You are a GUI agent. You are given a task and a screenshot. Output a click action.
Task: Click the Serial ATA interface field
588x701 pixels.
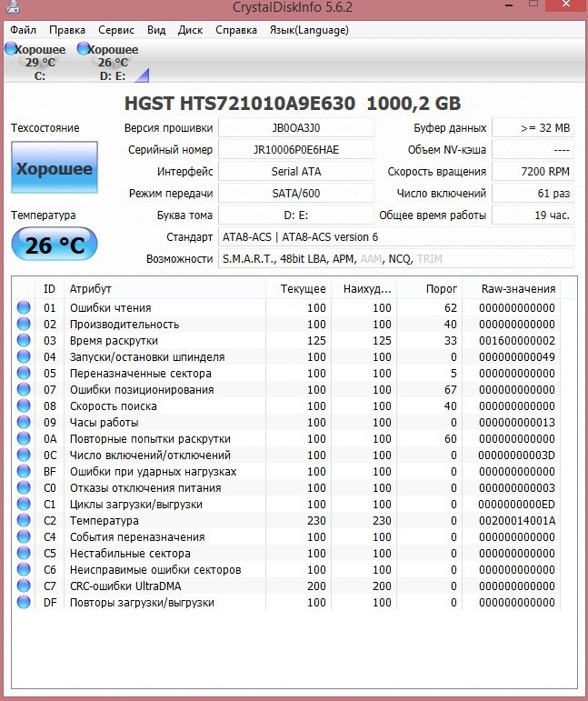(295, 172)
